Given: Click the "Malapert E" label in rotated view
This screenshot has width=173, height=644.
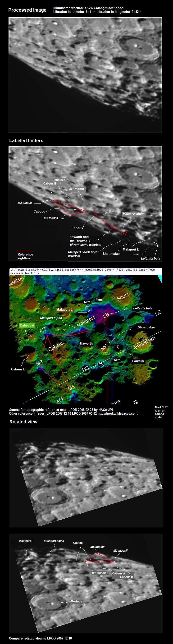Looking at the screenshot, I should (26, 541).
